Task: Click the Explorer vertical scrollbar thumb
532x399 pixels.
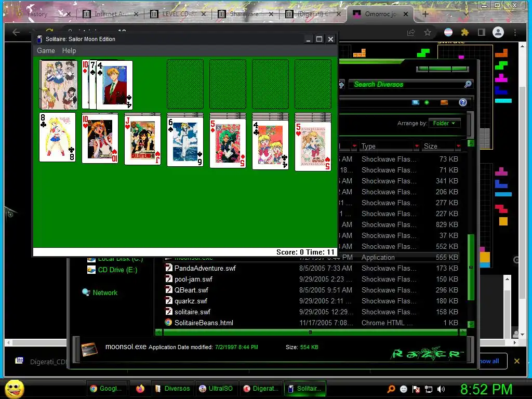Action: click(x=471, y=267)
